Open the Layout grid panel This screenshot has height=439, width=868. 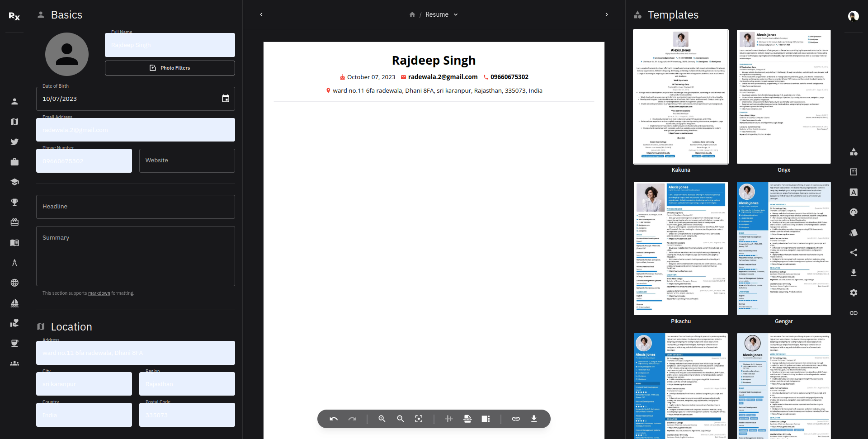854,172
